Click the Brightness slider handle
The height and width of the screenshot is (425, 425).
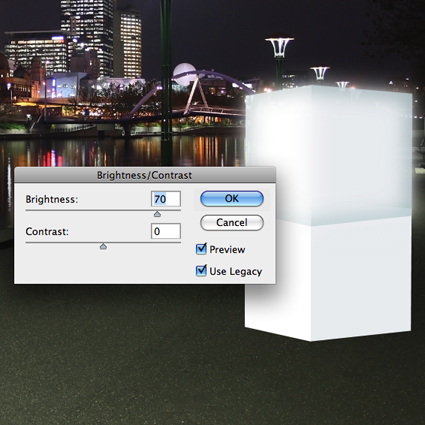[157, 214]
